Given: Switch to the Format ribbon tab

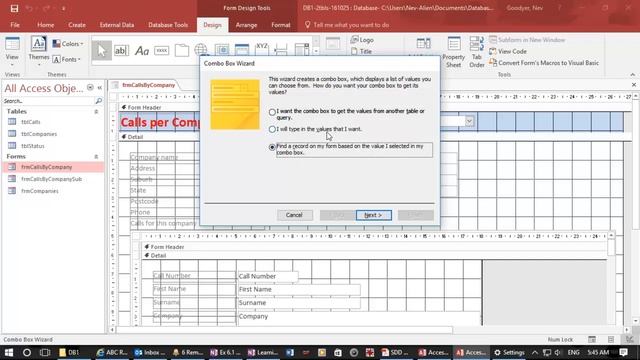Looking at the screenshot, I should [x=280, y=25].
